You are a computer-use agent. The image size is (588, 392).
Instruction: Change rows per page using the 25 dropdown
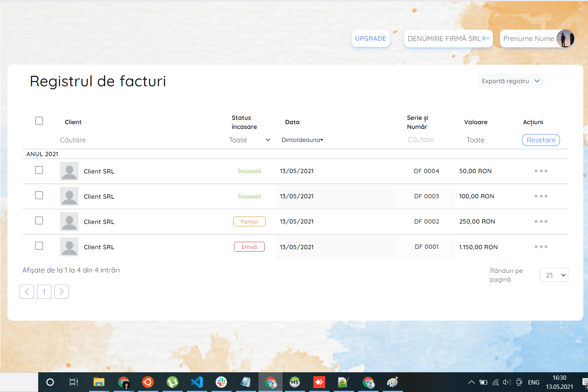click(x=554, y=274)
